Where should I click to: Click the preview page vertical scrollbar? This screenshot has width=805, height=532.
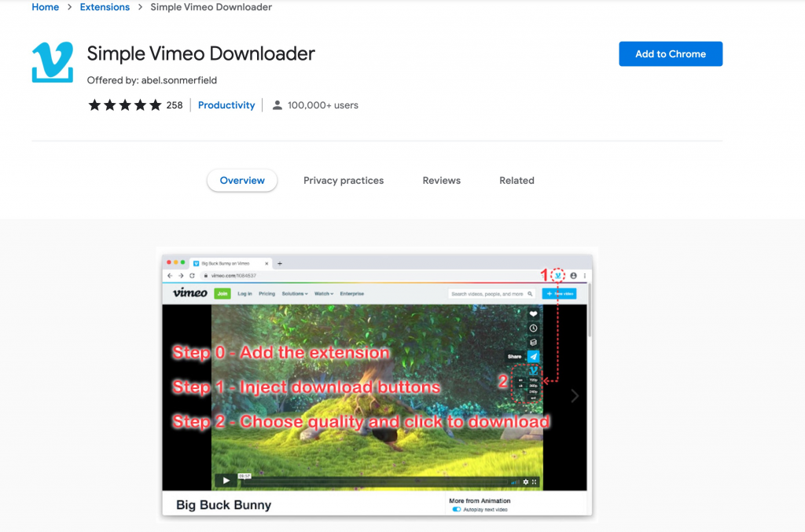(x=590, y=310)
